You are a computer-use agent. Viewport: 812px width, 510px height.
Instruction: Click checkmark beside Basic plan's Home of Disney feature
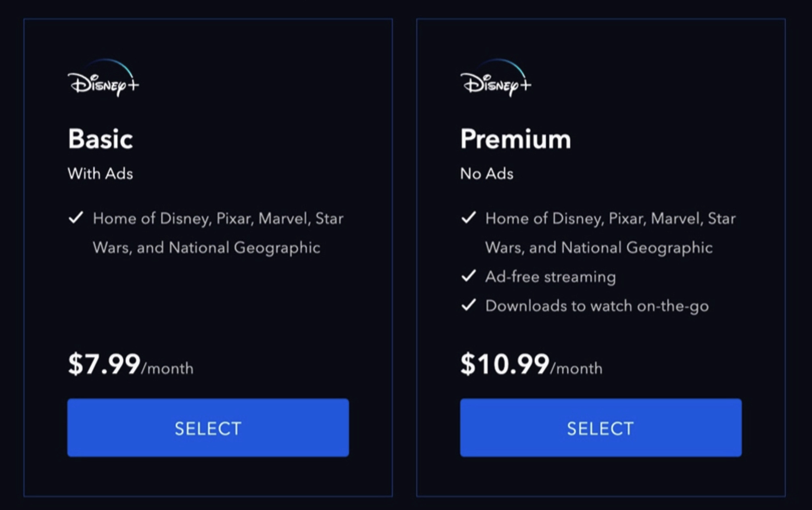[76, 217]
